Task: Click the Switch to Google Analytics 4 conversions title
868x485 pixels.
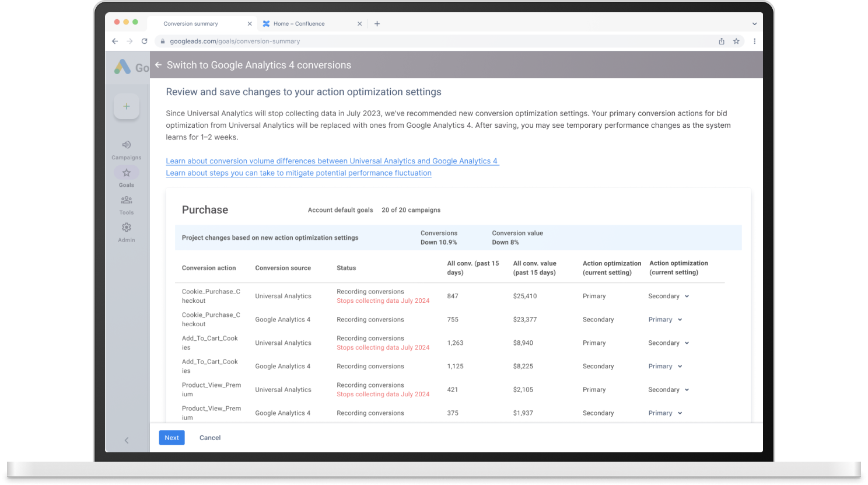Action: 259,65
